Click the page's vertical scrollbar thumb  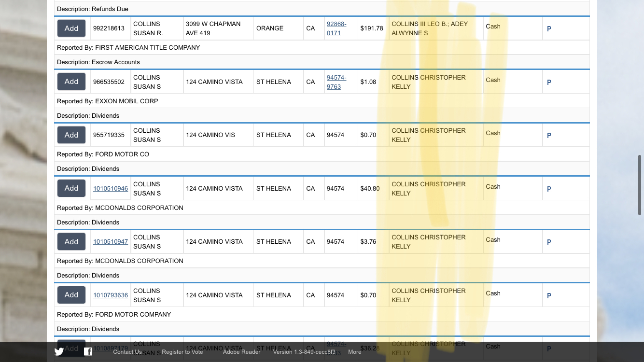640,185
